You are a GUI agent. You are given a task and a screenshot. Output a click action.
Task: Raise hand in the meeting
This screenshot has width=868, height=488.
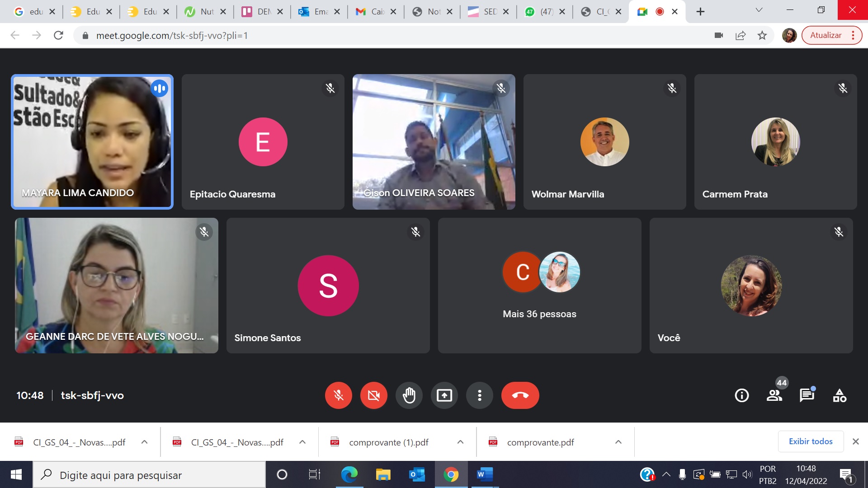409,395
